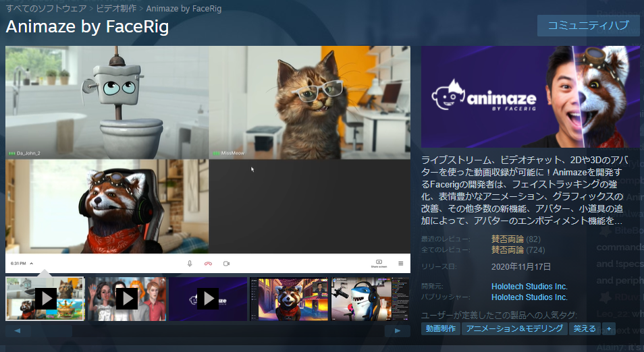Select the shark avatar screenshot thumbnail

tap(371, 299)
